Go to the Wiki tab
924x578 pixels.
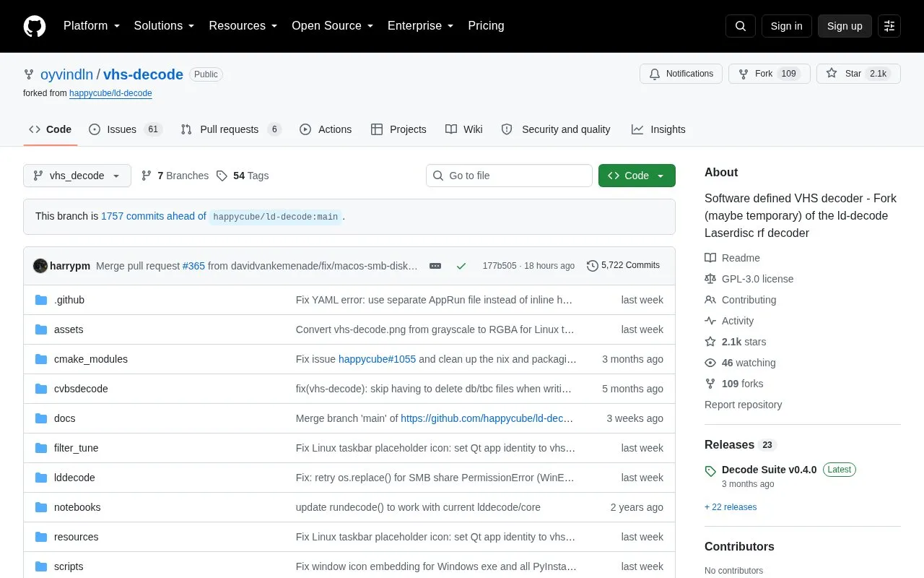(464, 129)
